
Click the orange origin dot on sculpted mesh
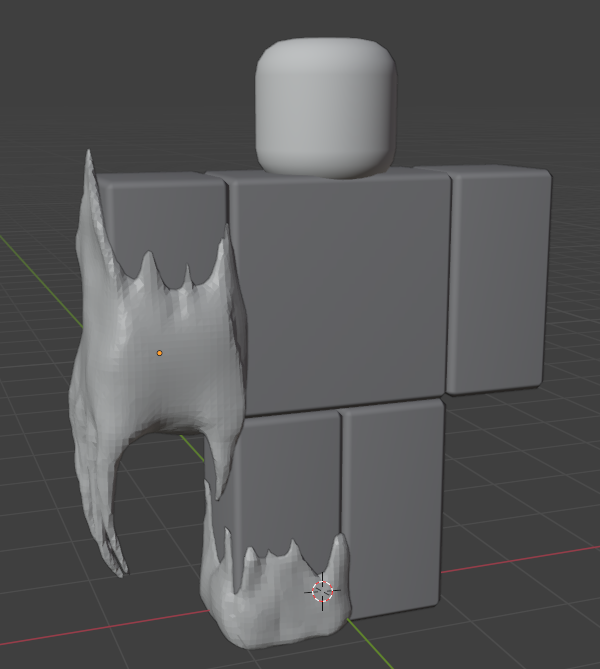point(160,353)
